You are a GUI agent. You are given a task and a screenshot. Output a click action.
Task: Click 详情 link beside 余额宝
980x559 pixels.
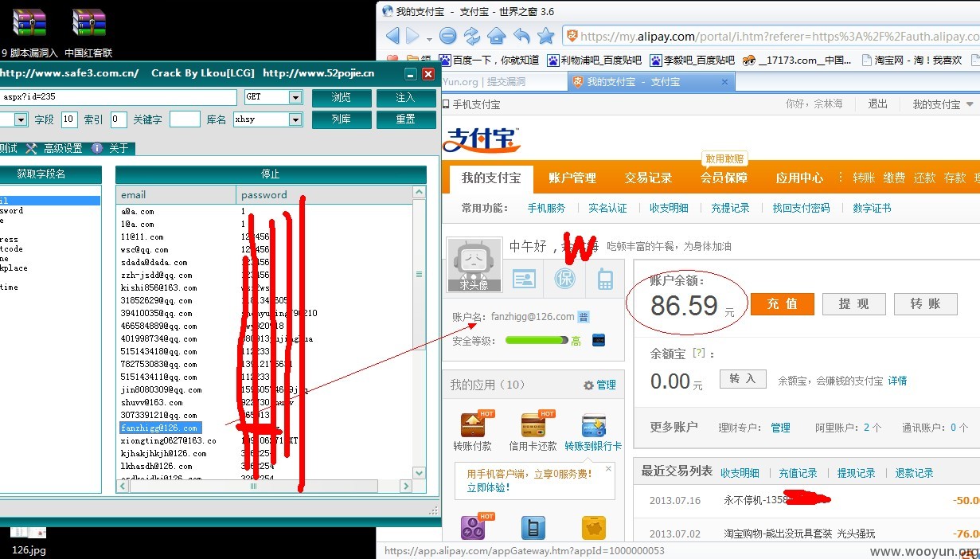pos(897,381)
